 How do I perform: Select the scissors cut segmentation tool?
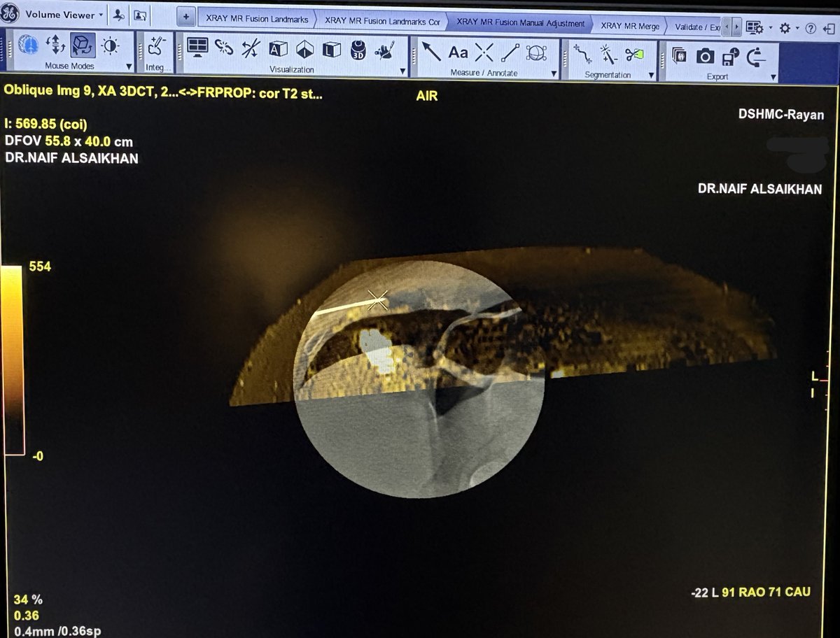[634, 55]
